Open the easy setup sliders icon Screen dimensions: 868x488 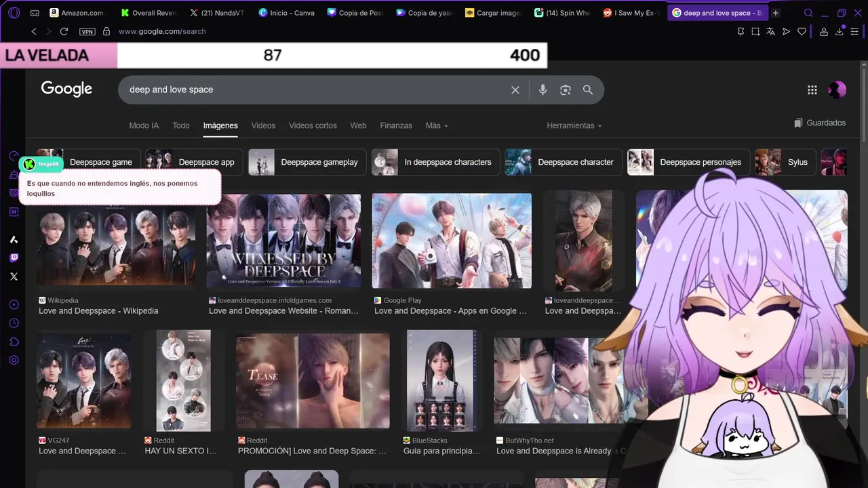tap(855, 31)
